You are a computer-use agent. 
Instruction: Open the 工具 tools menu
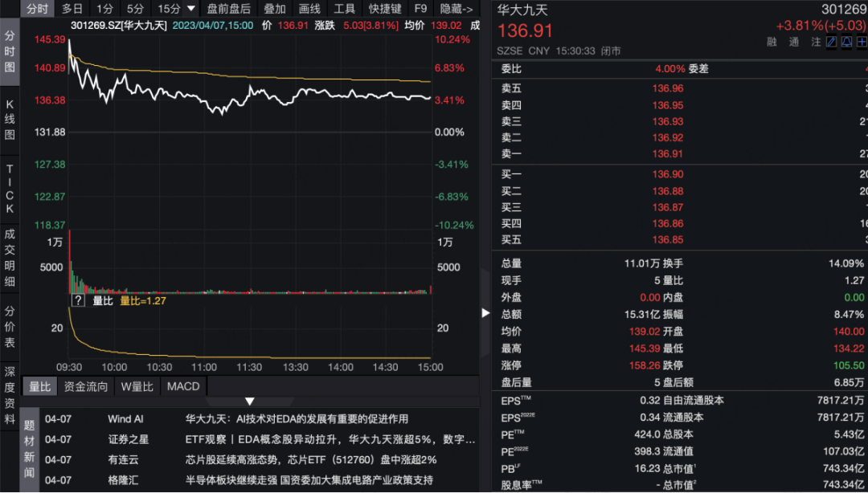coord(344,8)
